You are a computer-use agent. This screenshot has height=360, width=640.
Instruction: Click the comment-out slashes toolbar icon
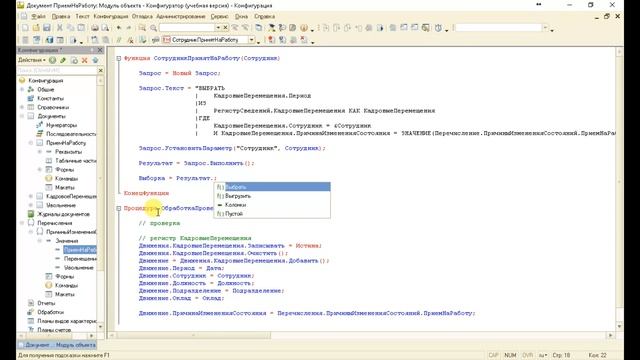pos(119,40)
